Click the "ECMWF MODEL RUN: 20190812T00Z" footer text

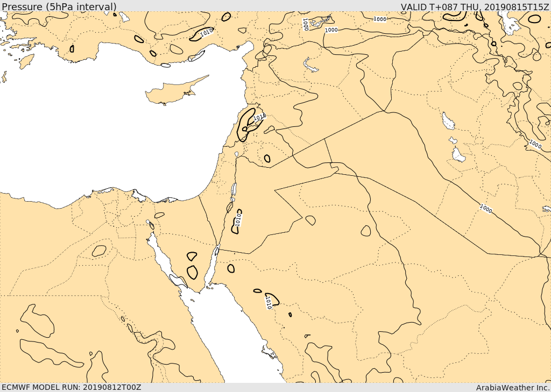pyautogui.click(x=72, y=387)
